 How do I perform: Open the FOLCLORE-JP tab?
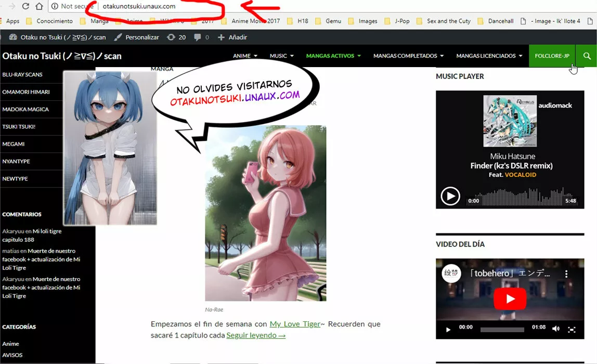click(x=552, y=56)
